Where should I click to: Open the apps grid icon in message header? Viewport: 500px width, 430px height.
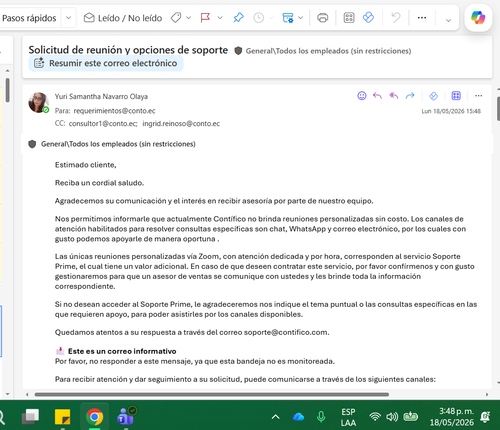pyautogui.click(x=456, y=96)
